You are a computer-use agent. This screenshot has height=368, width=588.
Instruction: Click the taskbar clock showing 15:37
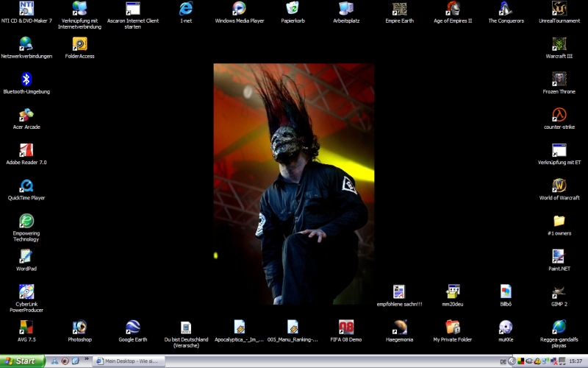[576, 361]
